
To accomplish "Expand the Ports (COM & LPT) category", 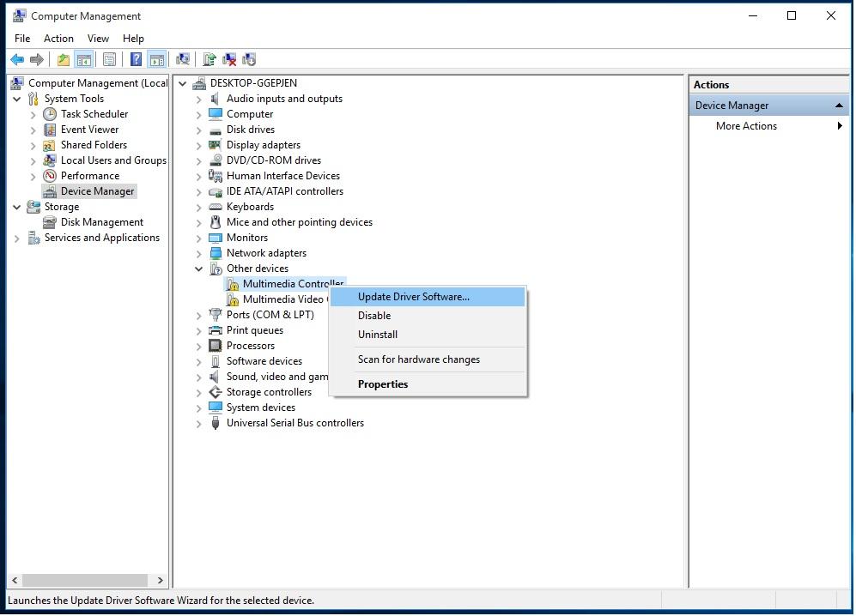I will pyautogui.click(x=198, y=316).
